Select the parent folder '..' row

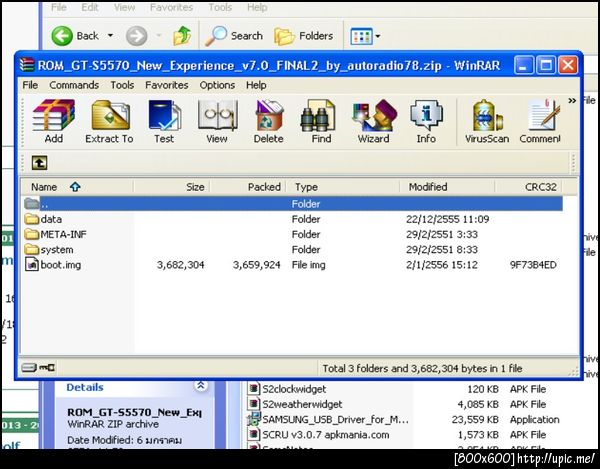coord(293,204)
